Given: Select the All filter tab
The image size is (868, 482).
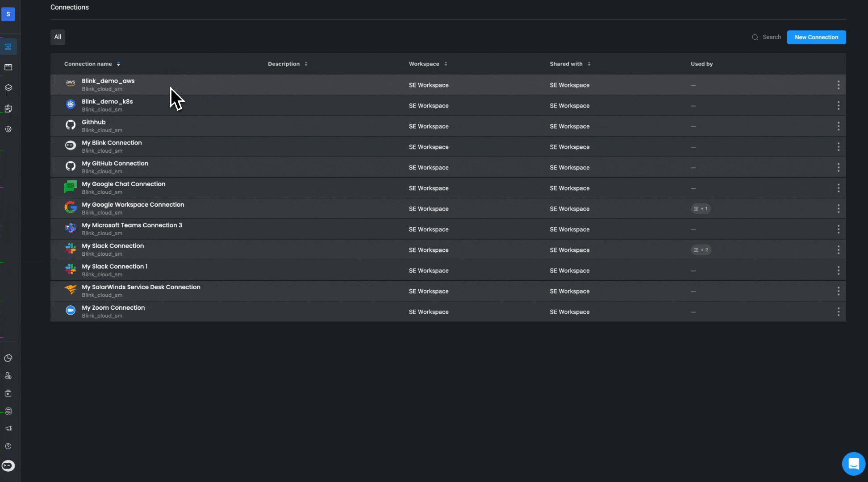Looking at the screenshot, I should click(58, 37).
